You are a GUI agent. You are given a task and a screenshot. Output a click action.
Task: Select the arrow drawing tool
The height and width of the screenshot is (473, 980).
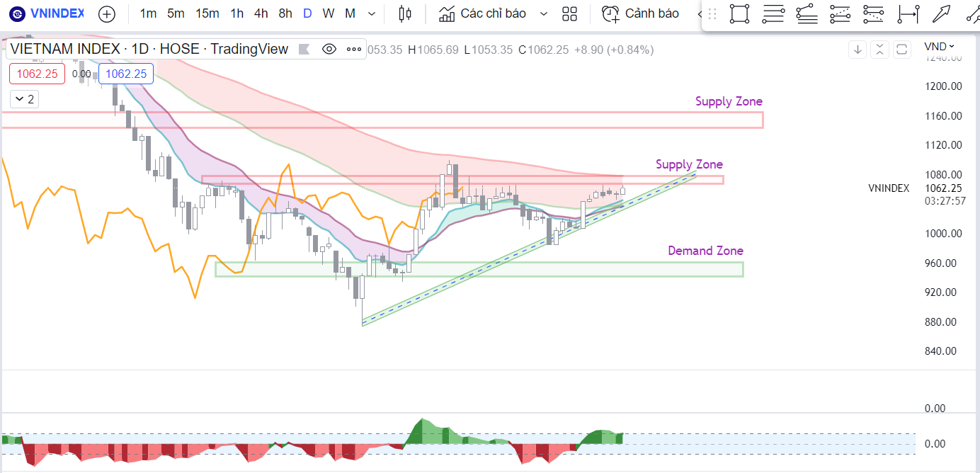[941, 13]
